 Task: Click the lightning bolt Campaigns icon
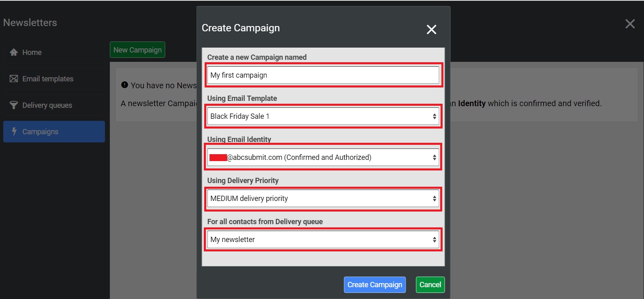click(14, 131)
